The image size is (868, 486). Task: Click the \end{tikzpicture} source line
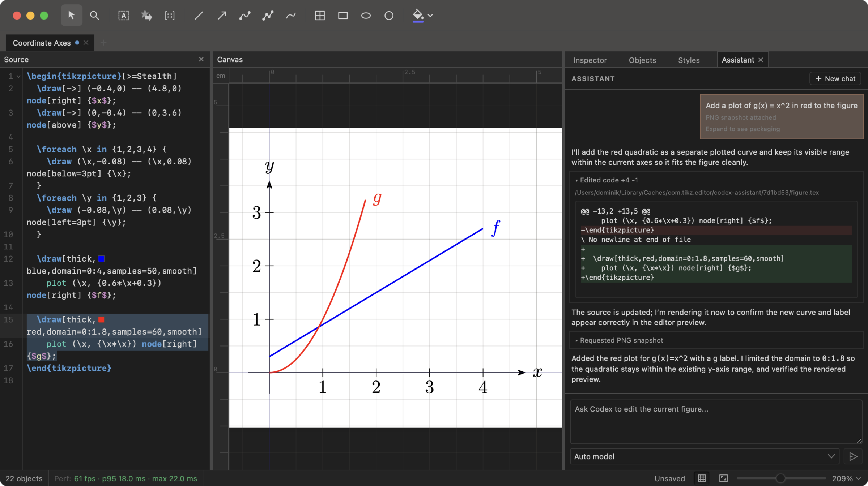click(x=69, y=368)
